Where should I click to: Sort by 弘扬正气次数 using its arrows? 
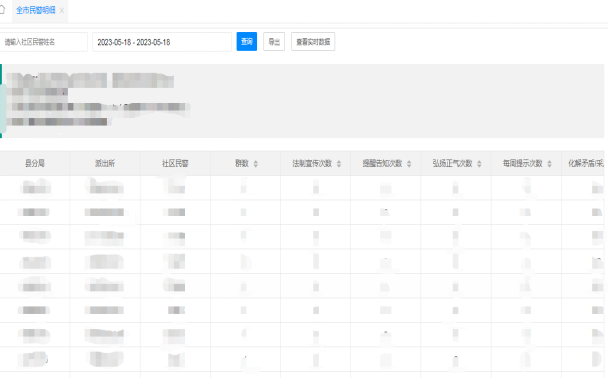point(479,164)
